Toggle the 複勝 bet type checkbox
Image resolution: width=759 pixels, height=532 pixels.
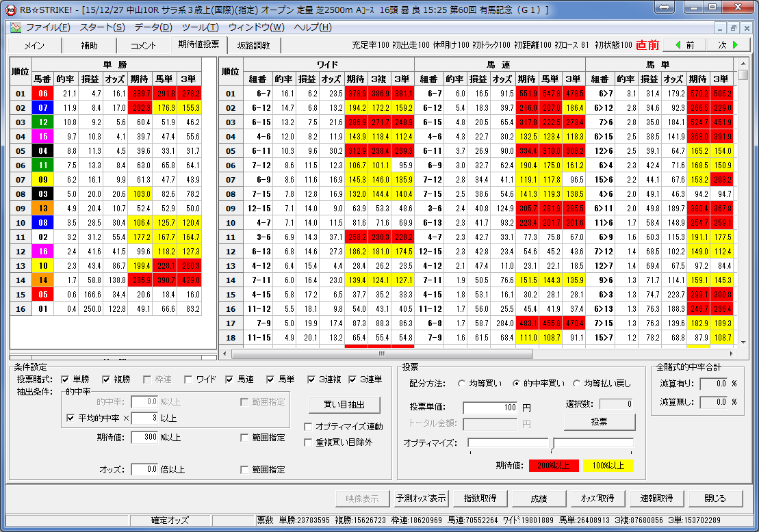(x=105, y=380)
